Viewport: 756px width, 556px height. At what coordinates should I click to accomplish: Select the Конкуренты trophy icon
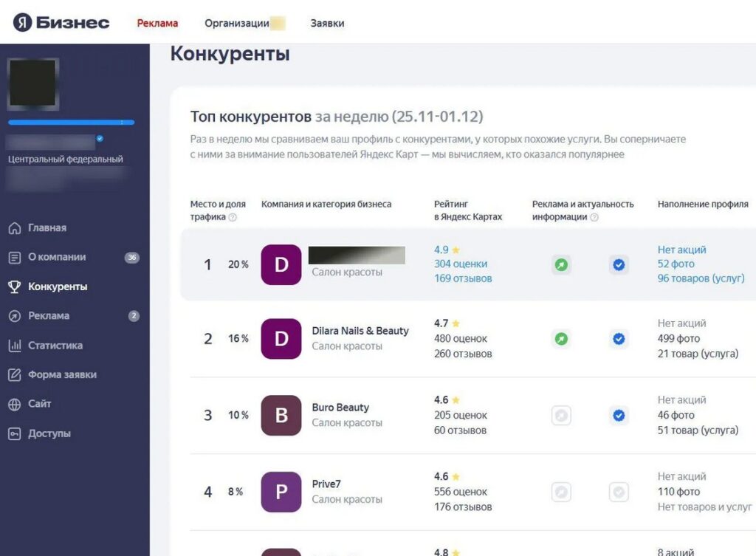(14, 286)
